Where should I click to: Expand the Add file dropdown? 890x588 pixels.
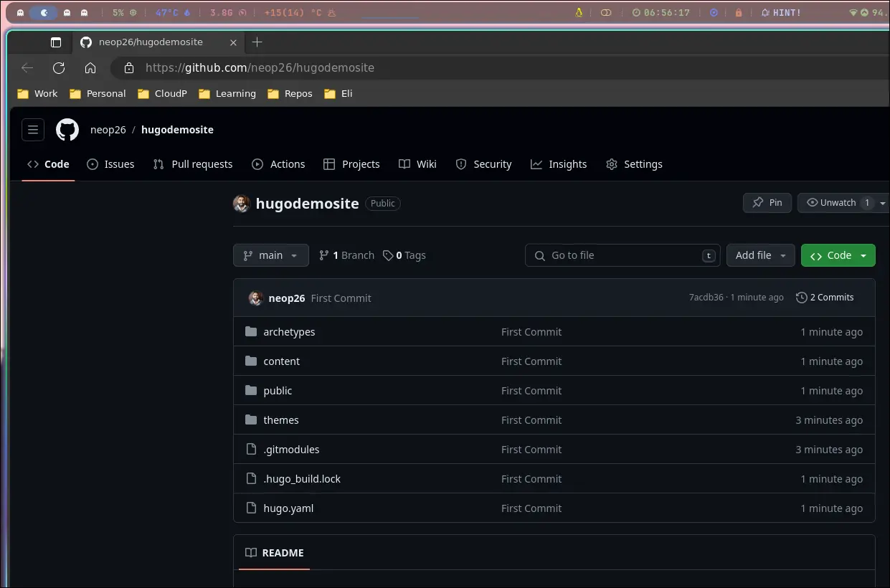point(761,255)
